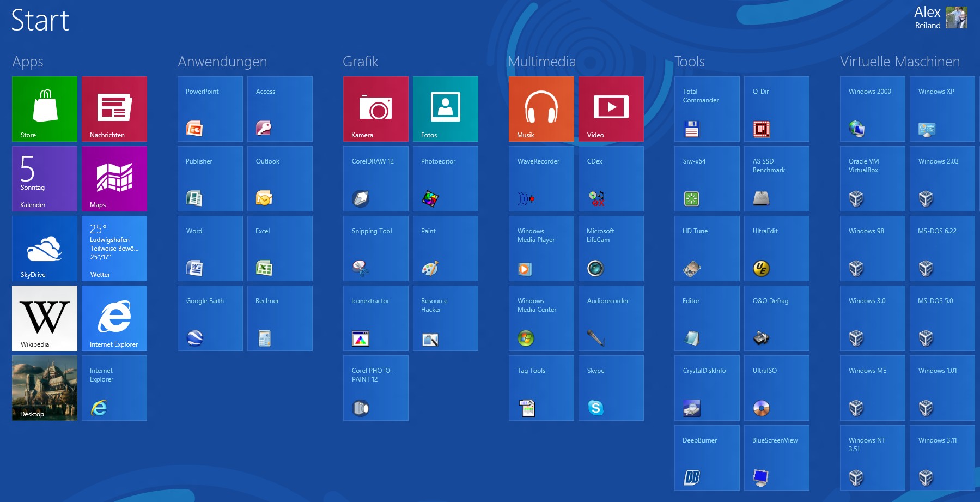Viewport: 980px width, 502px height.
Task: Open the Audiorecorder tile
Action: (x=611, y=318)
